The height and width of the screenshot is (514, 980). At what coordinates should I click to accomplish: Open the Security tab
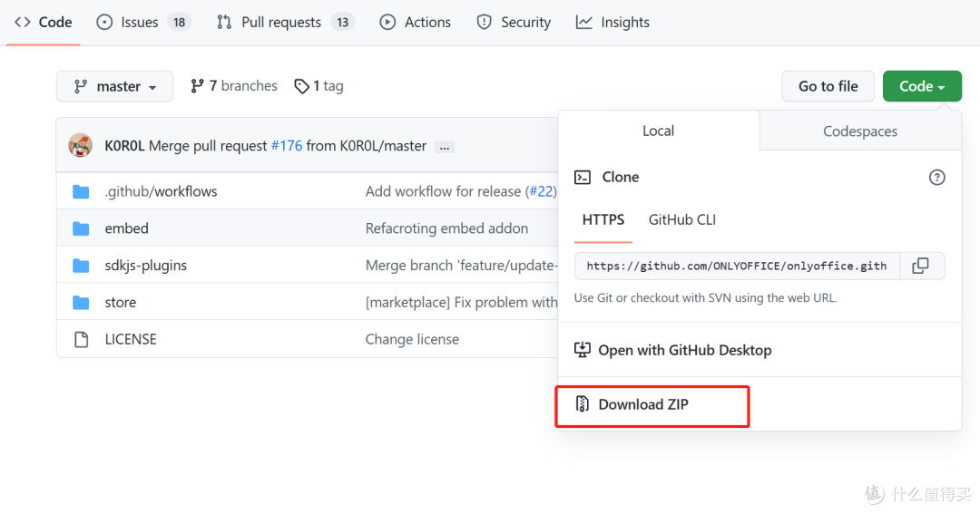tap(514, 22)
